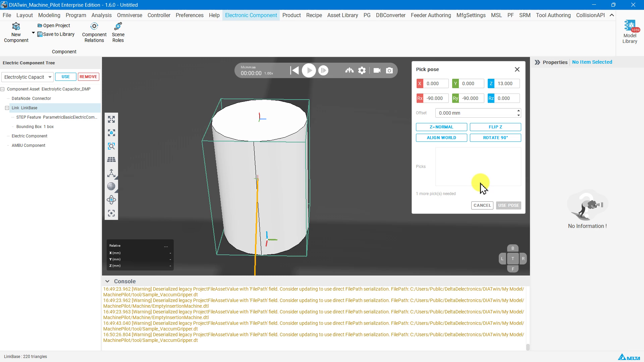Viewport: 644px width, 362px height.
Task: Open the coordinate axes display tool
Action: tap(111, 173)
